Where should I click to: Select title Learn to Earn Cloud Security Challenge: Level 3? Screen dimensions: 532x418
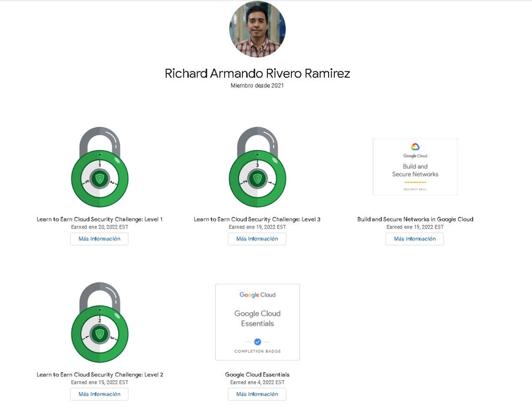pos(257,219)
